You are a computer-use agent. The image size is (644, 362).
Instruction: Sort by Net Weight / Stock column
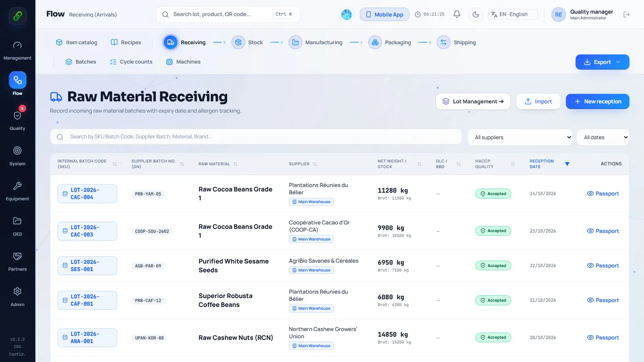[399, 164]
